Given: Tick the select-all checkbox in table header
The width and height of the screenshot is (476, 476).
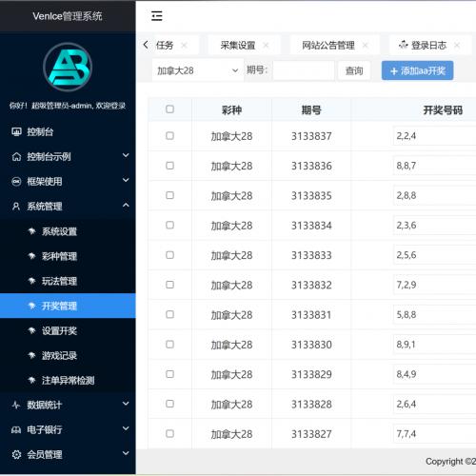Looking at the screenshot, I should pyautogui.click(x=169, y=109).
